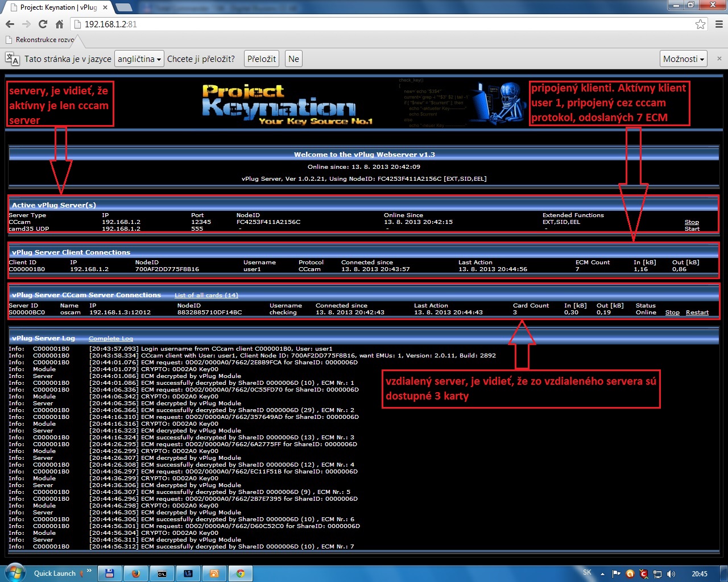728x582 pixels.
Task: Open the Možnosti options dropdown
Action: coord(684,59)
